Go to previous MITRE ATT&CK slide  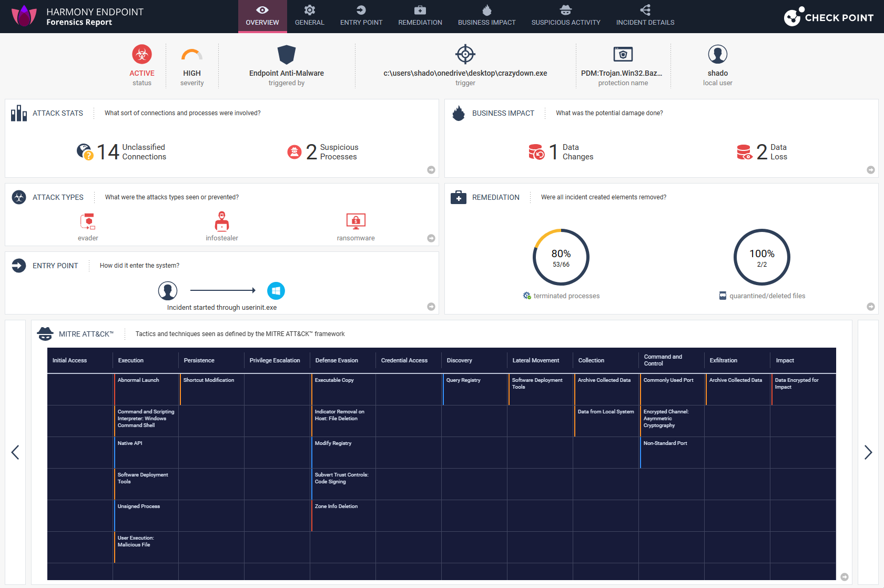15,452
